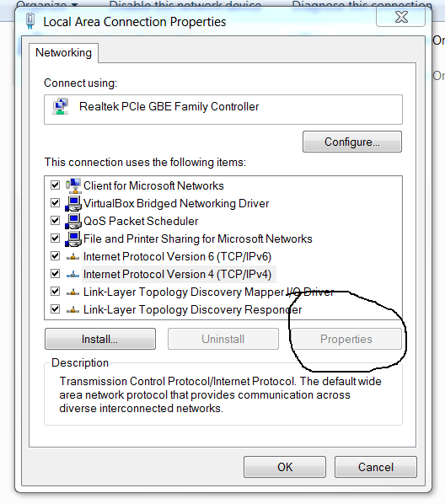Select Link-Layer Topology Discovery Mapper I/O Driver text
The image size is (445, 504).
tap(209, 292)
